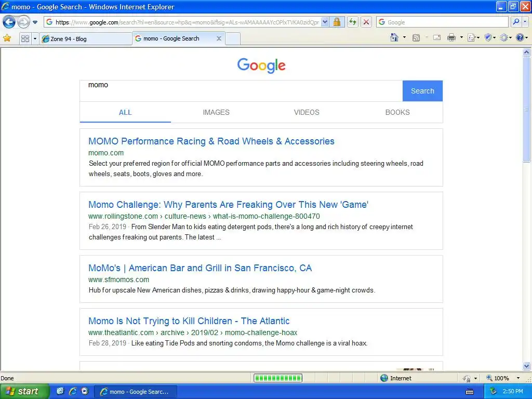Image resolution: width=532 pixels, height=399 pixels.
Task: Click the momo.com green URL
Action: 106,153
